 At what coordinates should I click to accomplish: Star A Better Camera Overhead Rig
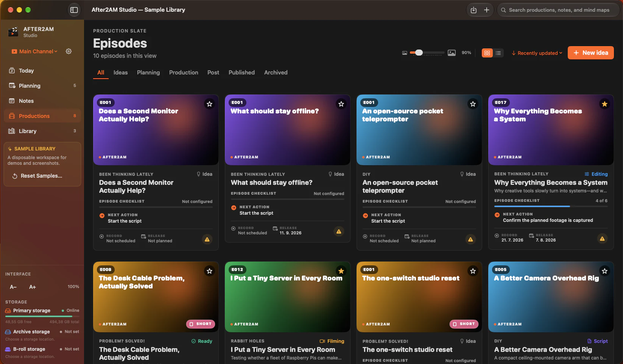click(604, 271)
